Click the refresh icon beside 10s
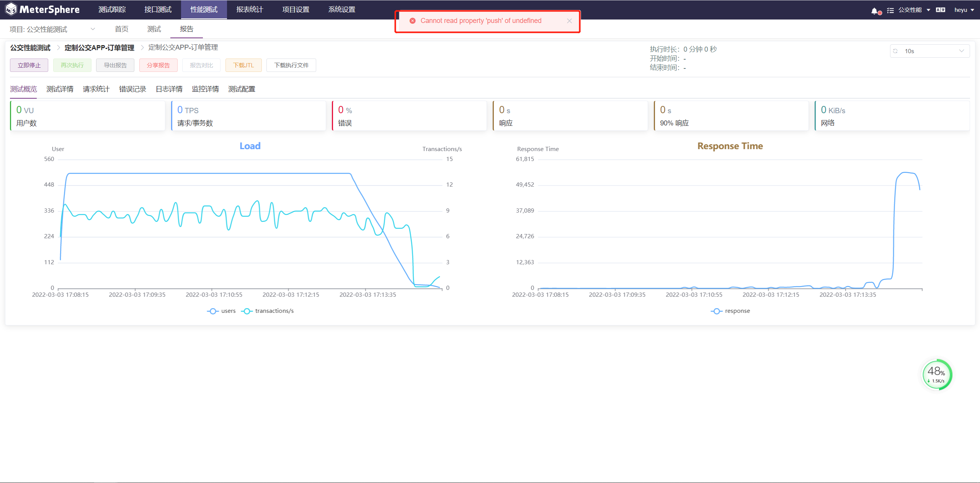 tap(895, 51)
